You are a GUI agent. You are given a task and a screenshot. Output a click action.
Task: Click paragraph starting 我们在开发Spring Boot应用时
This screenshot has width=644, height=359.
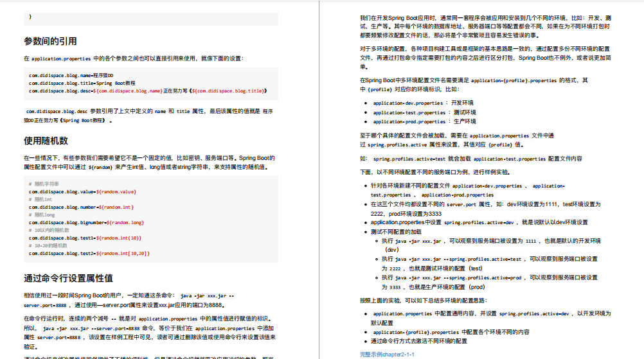[x=485, y=27]
